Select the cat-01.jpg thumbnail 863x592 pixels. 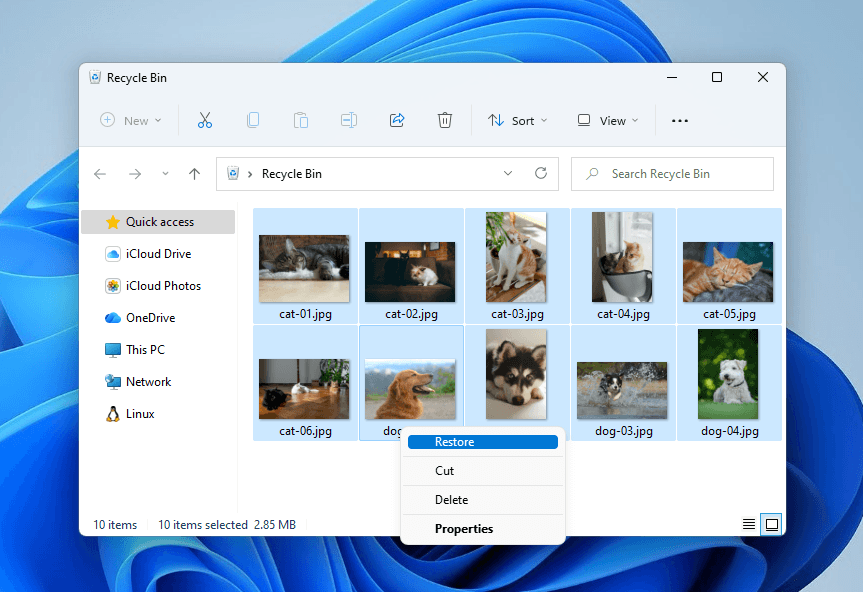(x=304, y=268)
